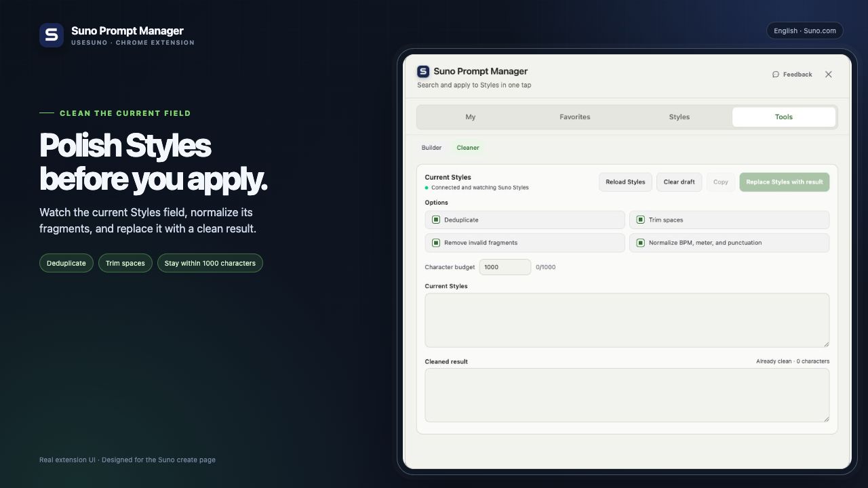Select the Tools tab
Viewport: 868px width, 488px height.
coord(784,117)
